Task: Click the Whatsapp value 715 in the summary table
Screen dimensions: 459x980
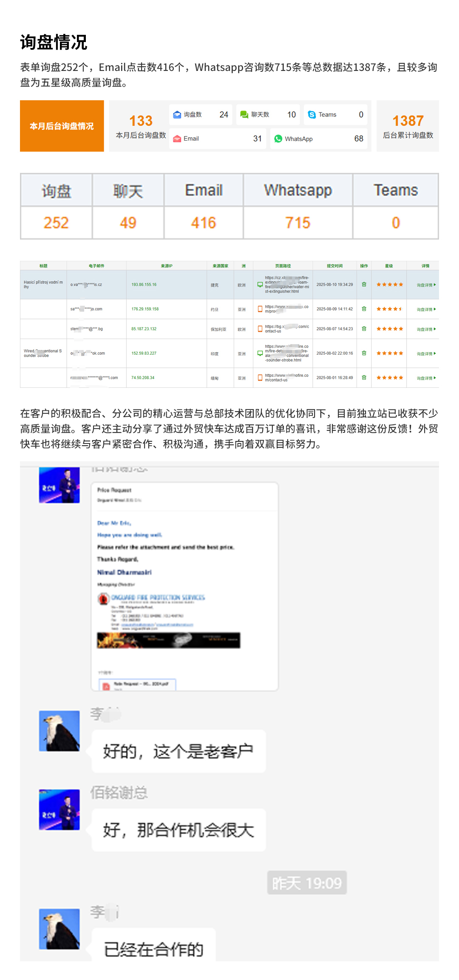Action: coord(298,223)
